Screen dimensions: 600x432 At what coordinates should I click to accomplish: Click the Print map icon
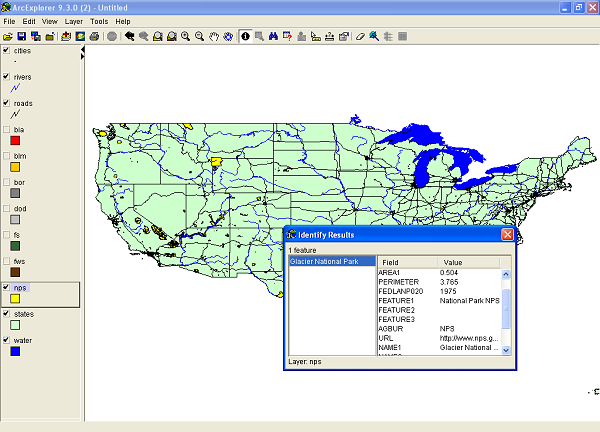[x=94, y=37]
